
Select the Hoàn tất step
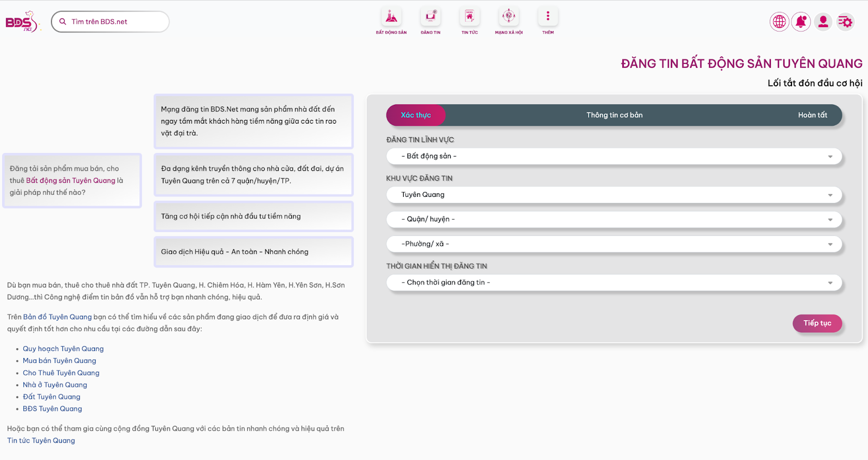point(812,115)
